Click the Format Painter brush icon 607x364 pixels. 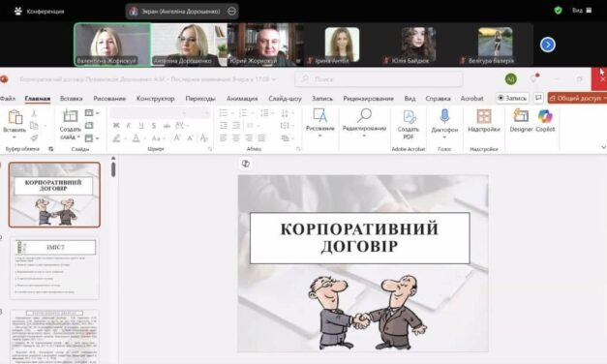coord(34,137)
